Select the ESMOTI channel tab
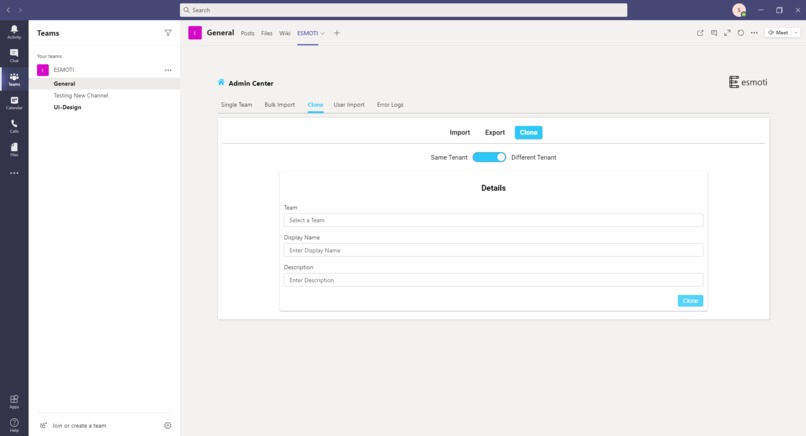Screen dimensions: 806x436 (307, 33)
